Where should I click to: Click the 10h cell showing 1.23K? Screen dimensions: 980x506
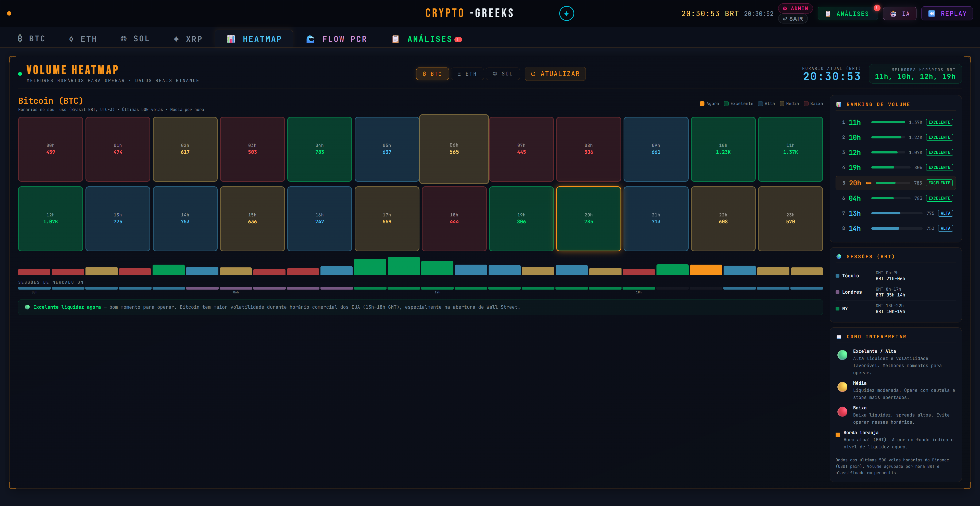pos(723,149)
